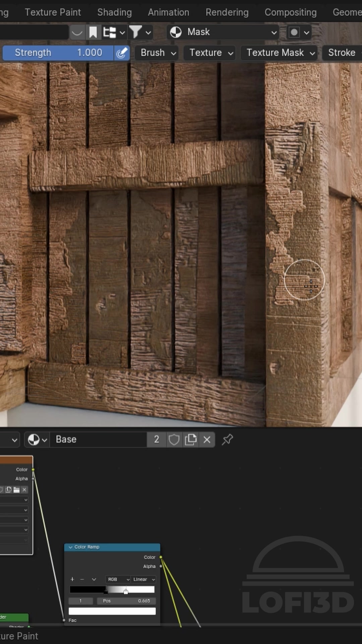Click the hierarchy display mode icon
Screen dimensions: 362x644
click(110, 33)
